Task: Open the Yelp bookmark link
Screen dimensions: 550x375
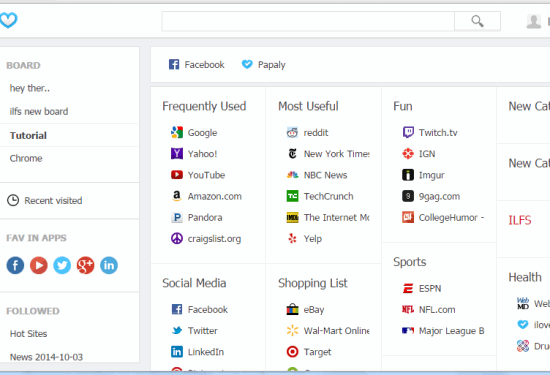Action: click(313, 239)
